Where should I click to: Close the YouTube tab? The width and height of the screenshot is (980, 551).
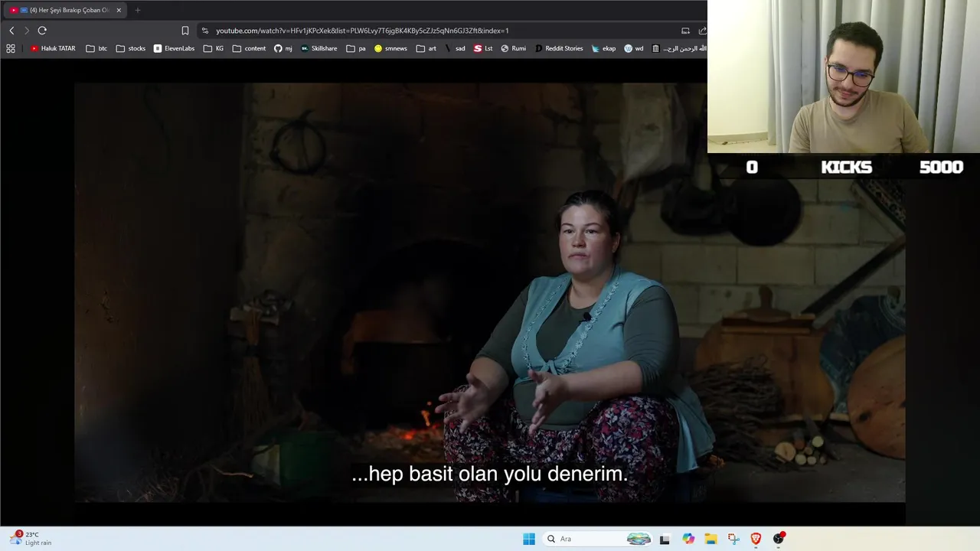tap(119, 10)
